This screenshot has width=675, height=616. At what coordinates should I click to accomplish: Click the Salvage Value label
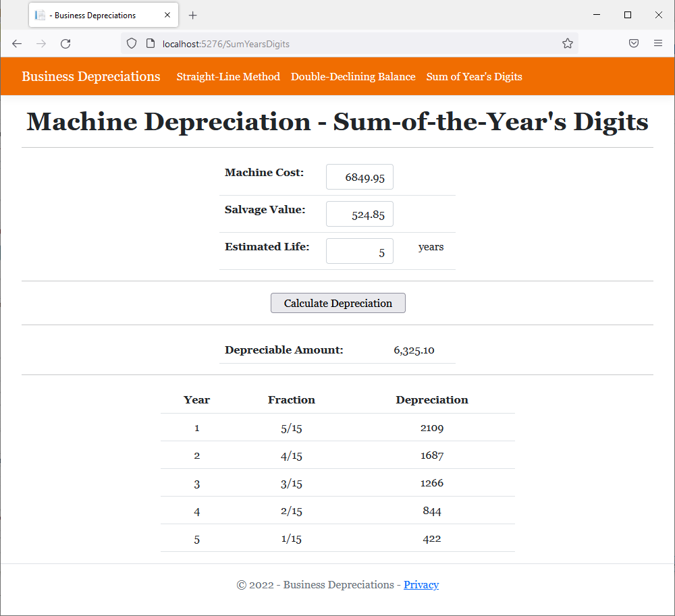click(265, 210)
